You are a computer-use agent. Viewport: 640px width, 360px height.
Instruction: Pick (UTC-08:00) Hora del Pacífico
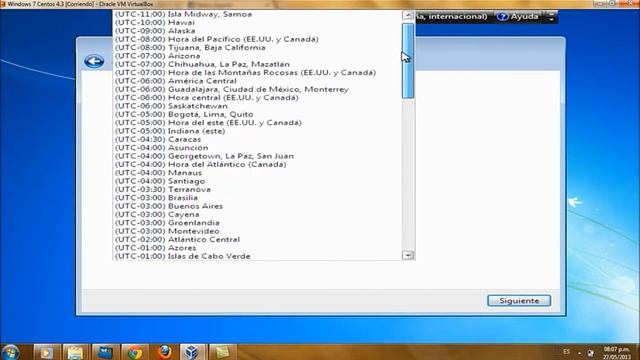(x=257, y=39)
